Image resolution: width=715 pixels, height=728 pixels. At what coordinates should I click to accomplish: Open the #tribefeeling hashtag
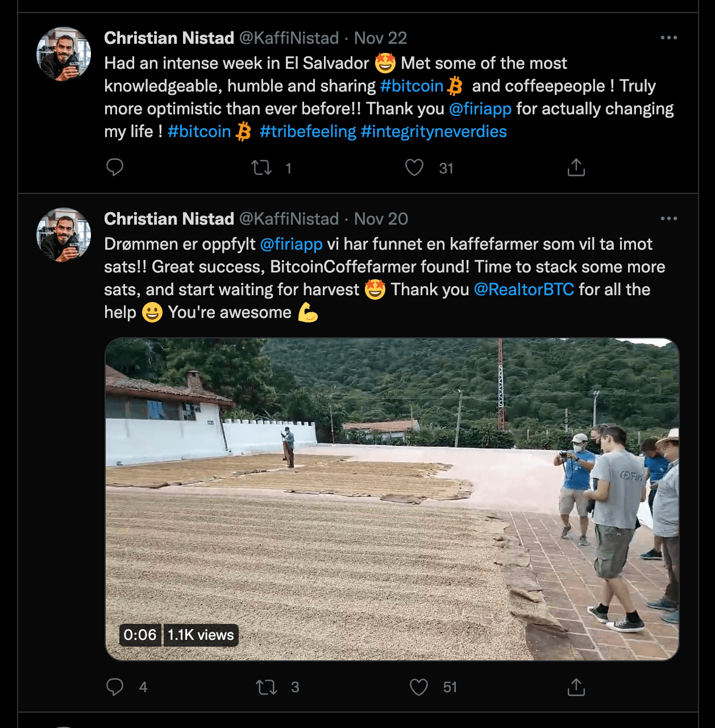pos(307,131)
